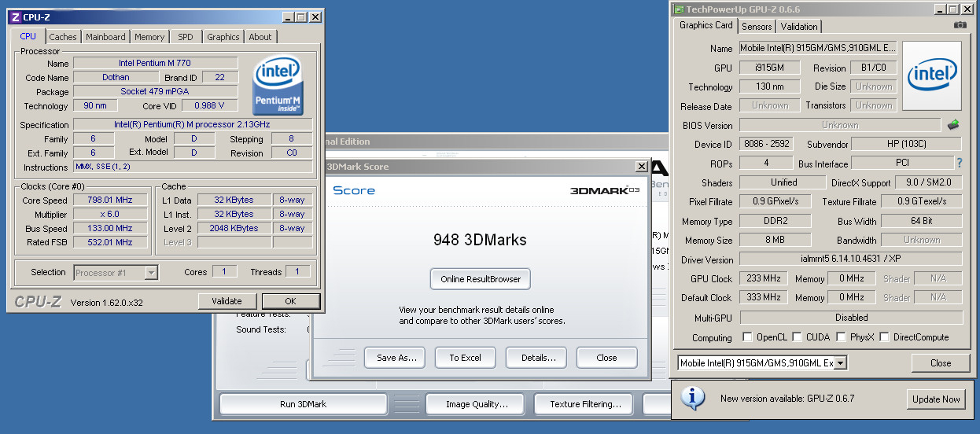The image size is (980, 434).
Task: Click the Driver Version field in GPU-Z
Action: point(851,259)
